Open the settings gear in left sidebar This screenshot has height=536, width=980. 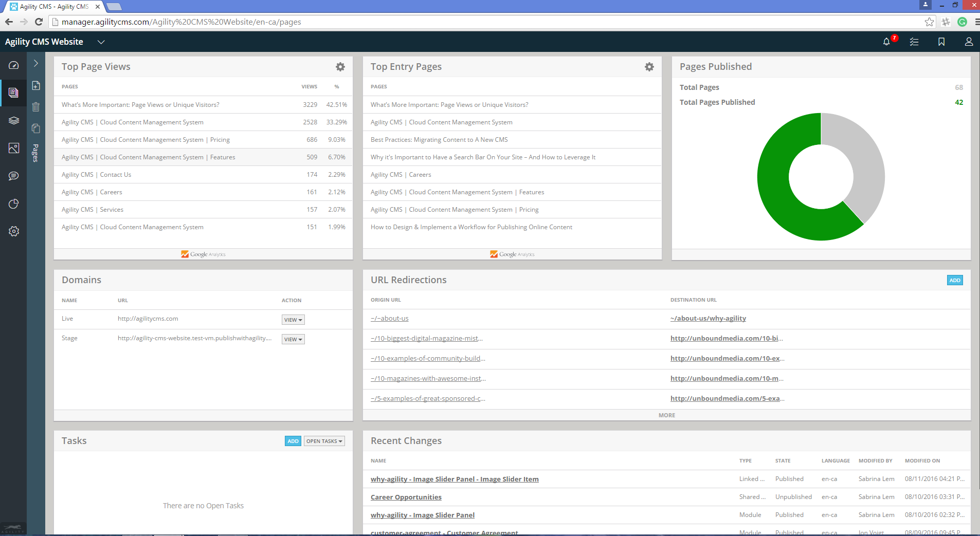click(x=14, y=231)
